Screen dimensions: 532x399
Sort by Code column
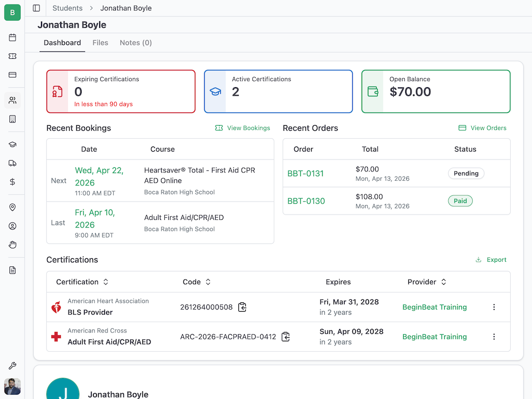[x=197, y=282]
